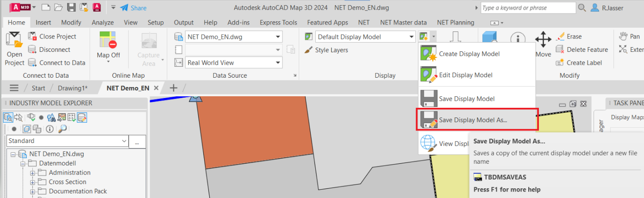Image resolution: width=644 pixels, height=198 pixels.
Task: Expand the Administration folder
Action: pos(33,173)
